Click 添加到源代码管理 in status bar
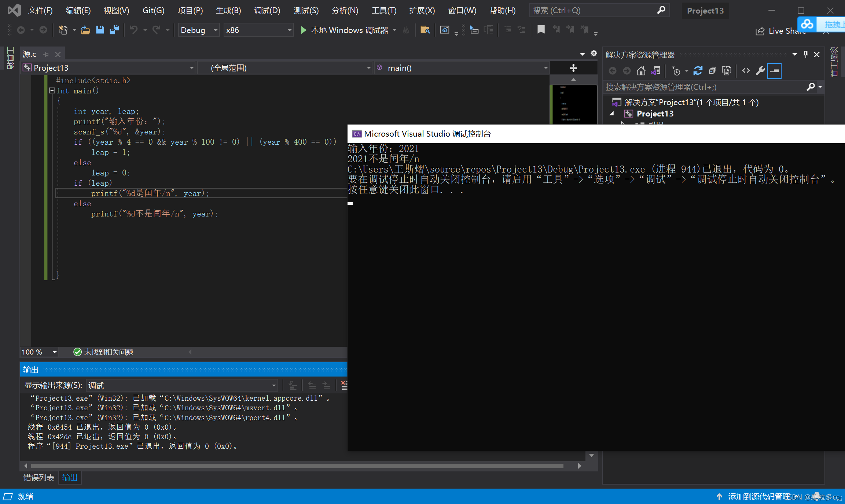This screenshot has height=504, width=845. 759,496
